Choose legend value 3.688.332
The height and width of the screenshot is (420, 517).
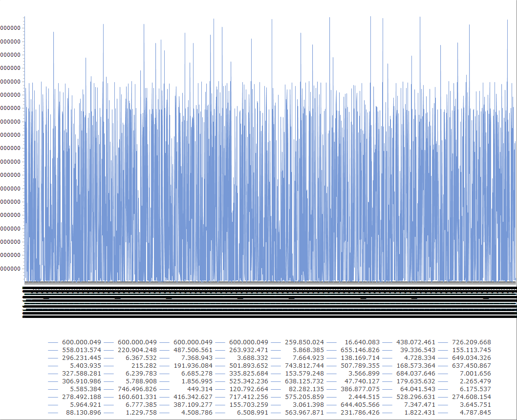tap(253, 358)
